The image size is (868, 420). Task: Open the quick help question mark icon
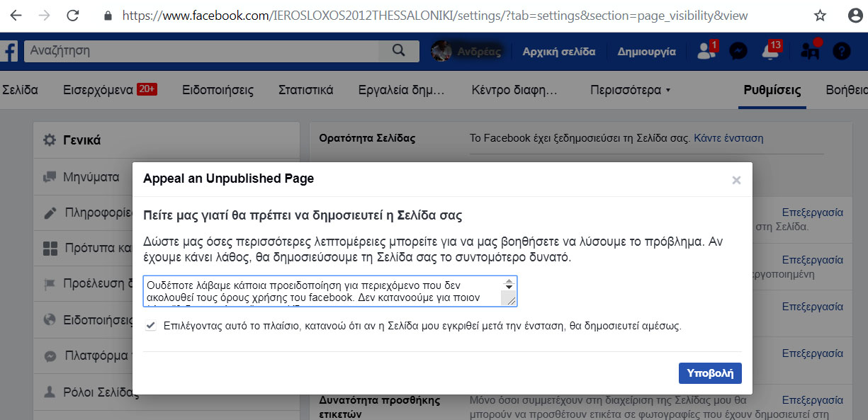[841, 51]
